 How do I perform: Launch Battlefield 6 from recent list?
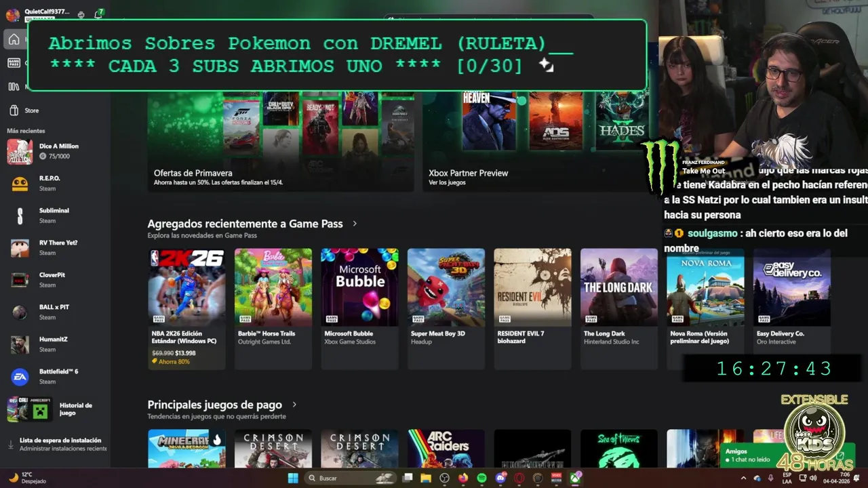pos(54,377)
